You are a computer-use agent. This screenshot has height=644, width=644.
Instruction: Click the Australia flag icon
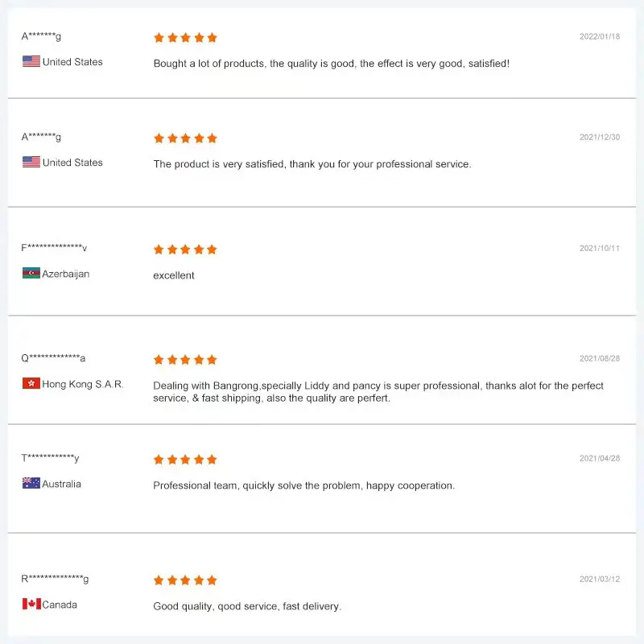(31, 483)
